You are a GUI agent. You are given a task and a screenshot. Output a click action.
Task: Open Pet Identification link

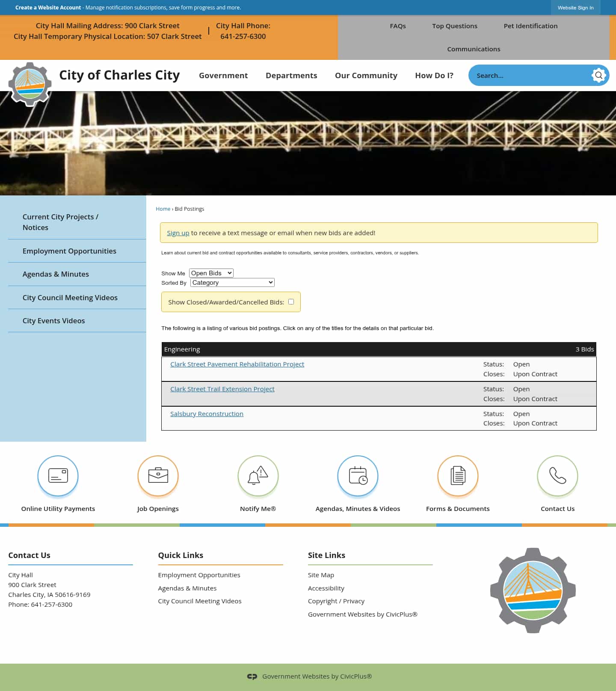point(530,26)
